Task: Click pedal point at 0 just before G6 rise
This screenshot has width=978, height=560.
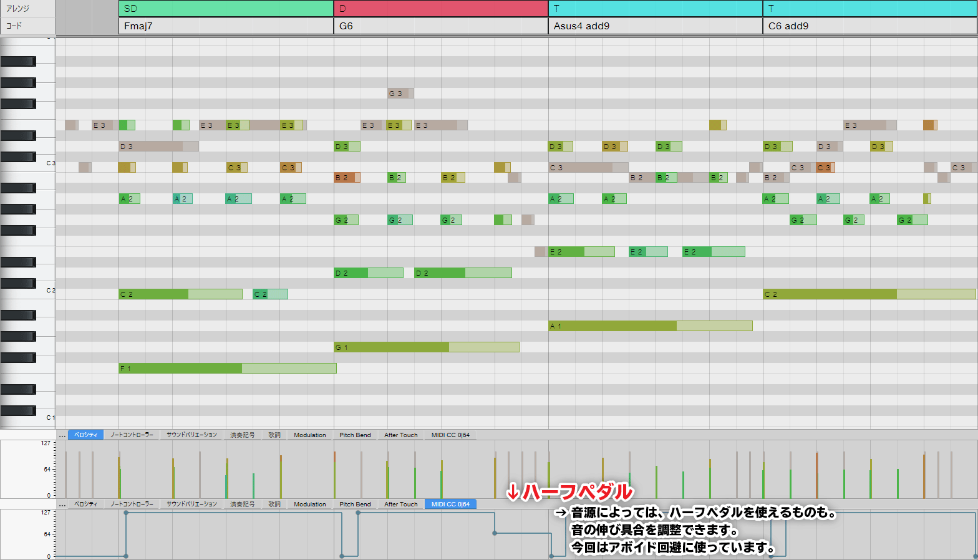Action: coord(342,556)
